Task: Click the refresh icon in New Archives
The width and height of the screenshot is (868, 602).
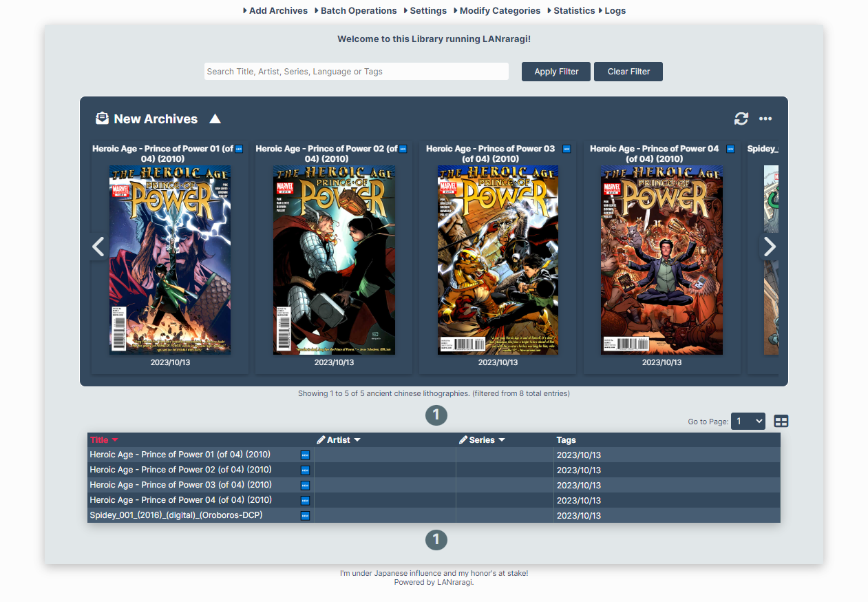Action: click(x=741, y=118)
